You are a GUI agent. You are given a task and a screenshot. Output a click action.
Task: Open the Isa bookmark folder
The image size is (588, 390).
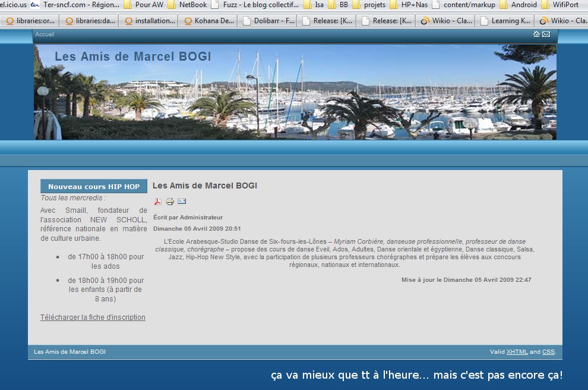point(314,5)
